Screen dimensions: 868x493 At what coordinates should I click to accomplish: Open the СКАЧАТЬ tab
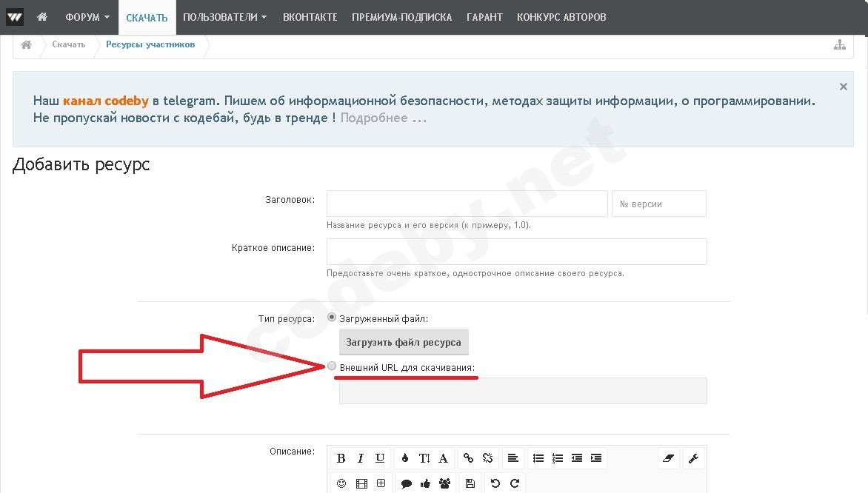point(147,17)
